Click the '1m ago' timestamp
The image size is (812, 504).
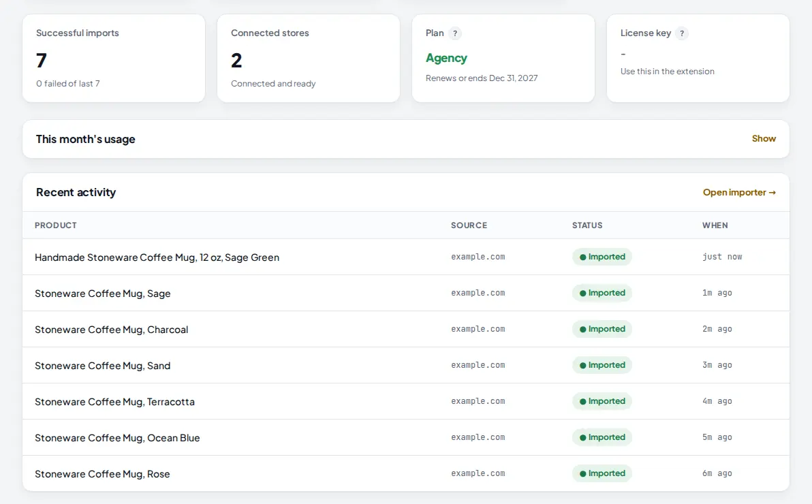tap(717, 293)
